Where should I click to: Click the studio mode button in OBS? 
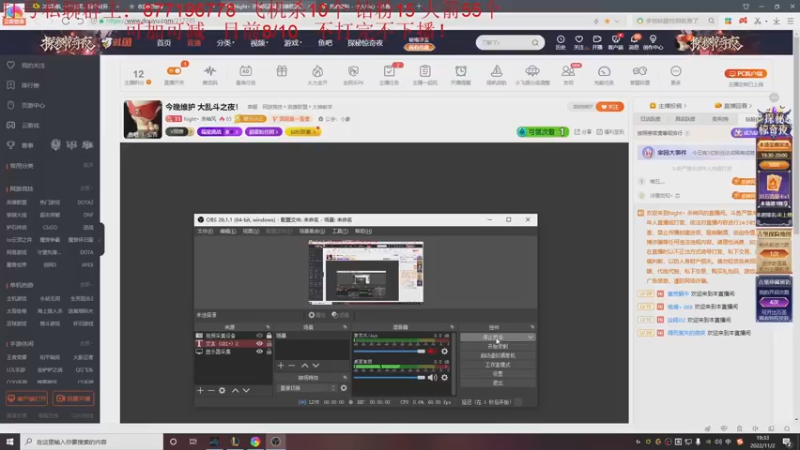click(497, 365)
